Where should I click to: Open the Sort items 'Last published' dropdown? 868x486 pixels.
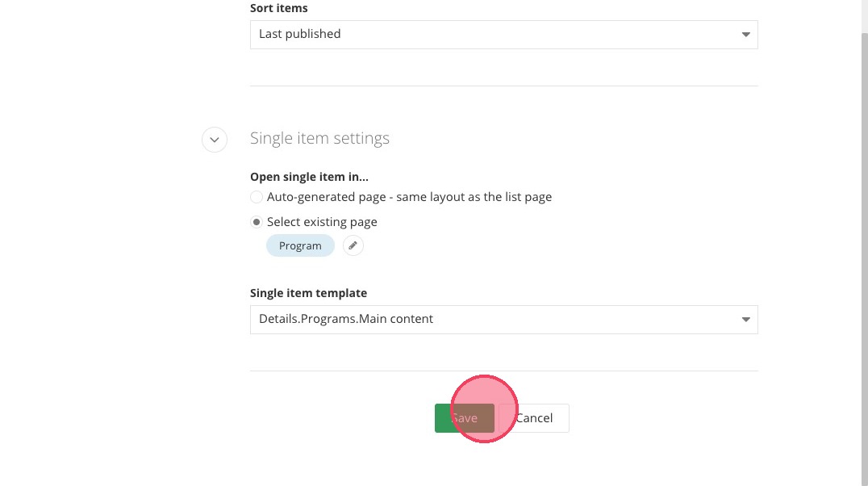point(503,35)
